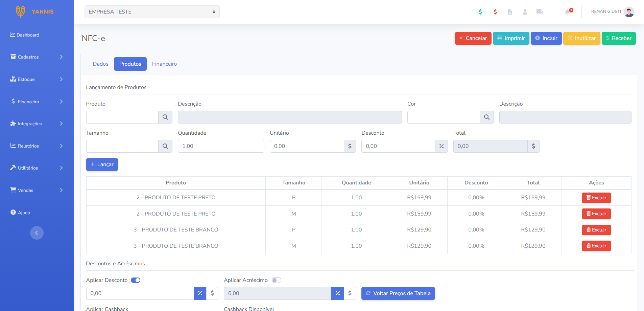Click the red dollar sign icon in header

click(495, 12)
